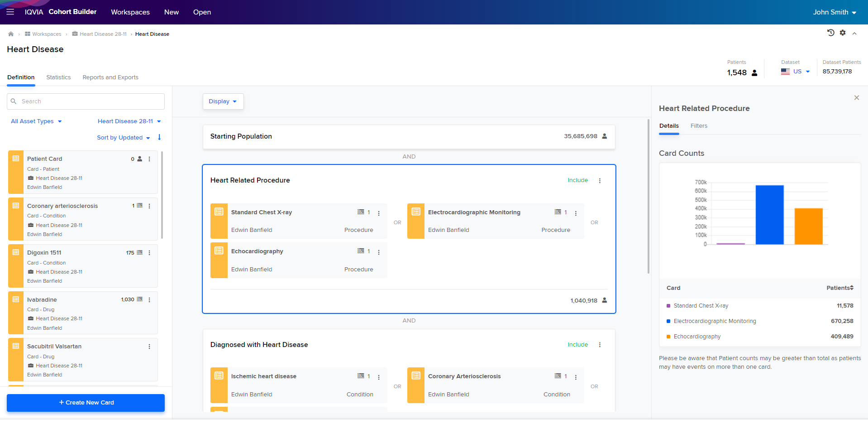Viewport: 868px width, 424px height.
Task: Open the hamburger navigation menu
Action: pos(10,12)
